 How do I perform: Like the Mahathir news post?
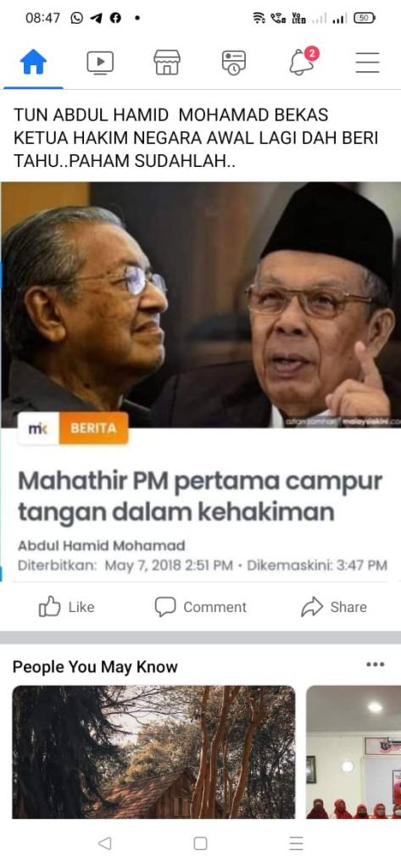[x=66, y=607]
